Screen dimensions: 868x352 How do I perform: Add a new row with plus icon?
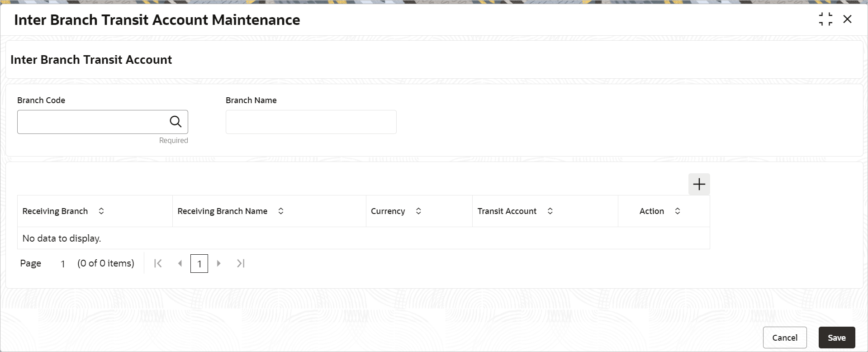tap(699, 184)
